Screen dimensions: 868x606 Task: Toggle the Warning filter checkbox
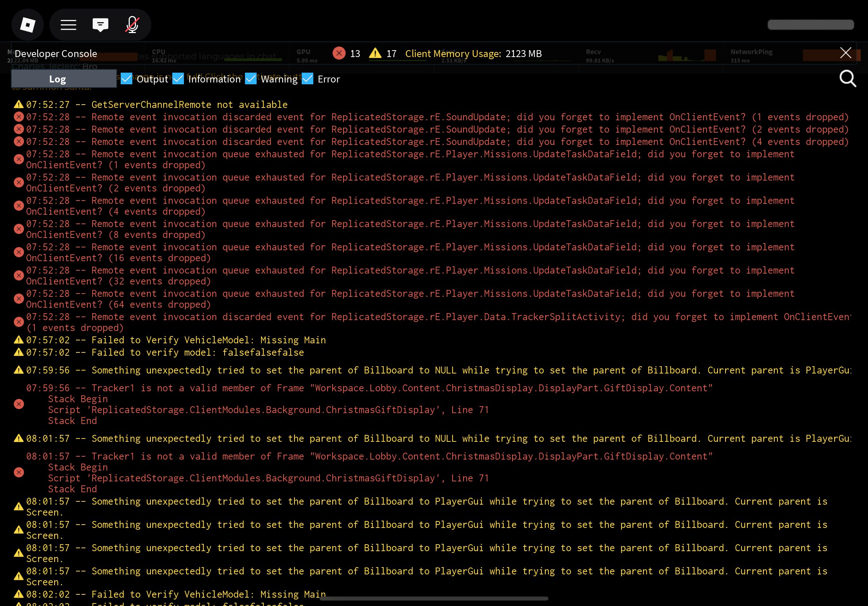(251, 79)
